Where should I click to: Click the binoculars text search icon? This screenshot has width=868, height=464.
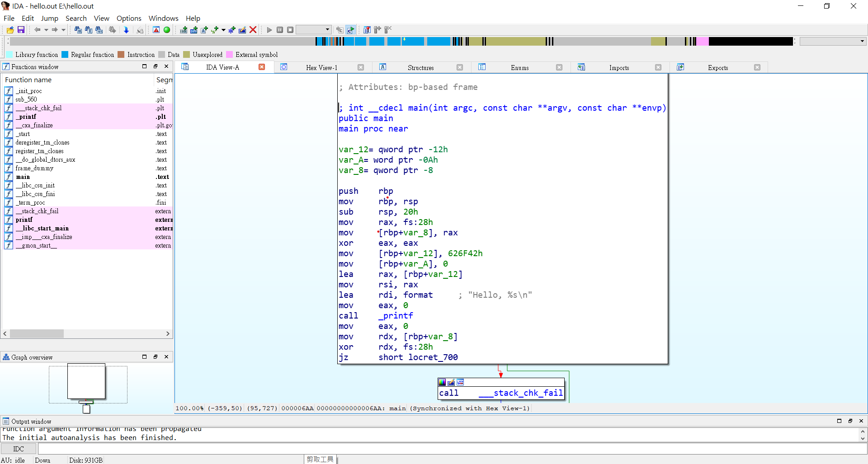[89, 30]
